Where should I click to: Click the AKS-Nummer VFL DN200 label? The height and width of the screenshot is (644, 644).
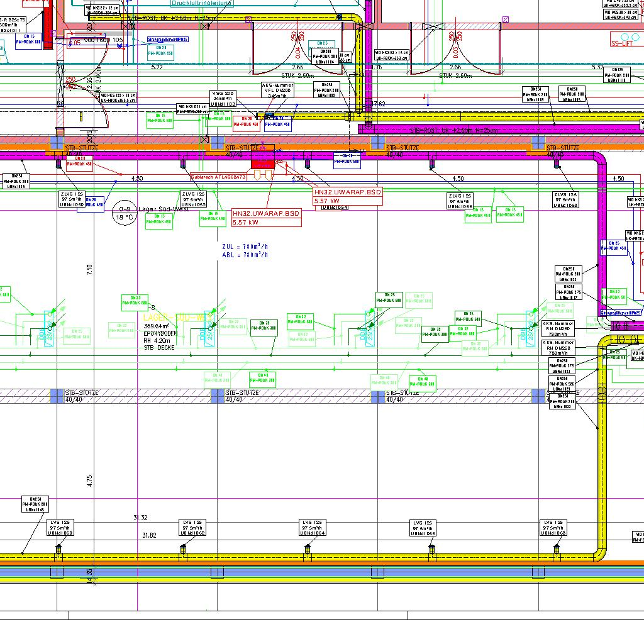click(x=277, y=91)
